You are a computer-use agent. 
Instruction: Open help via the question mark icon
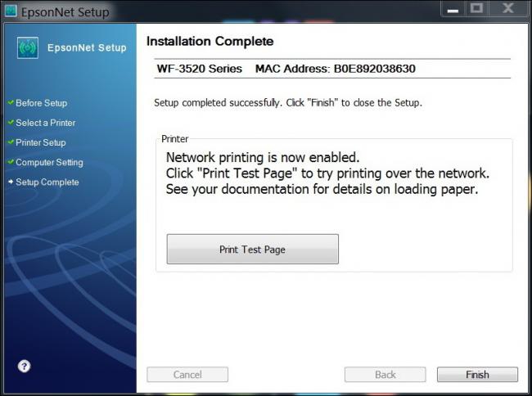tap(24, 367)
